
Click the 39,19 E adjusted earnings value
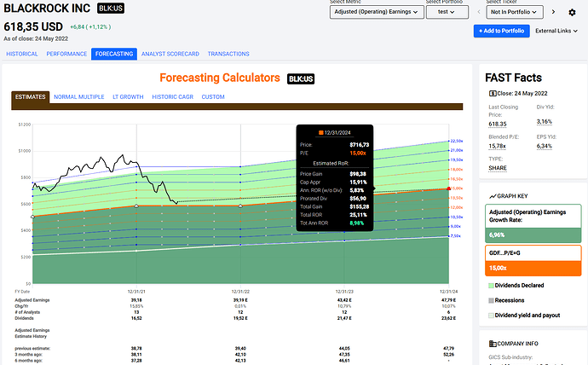click(240, 300)
